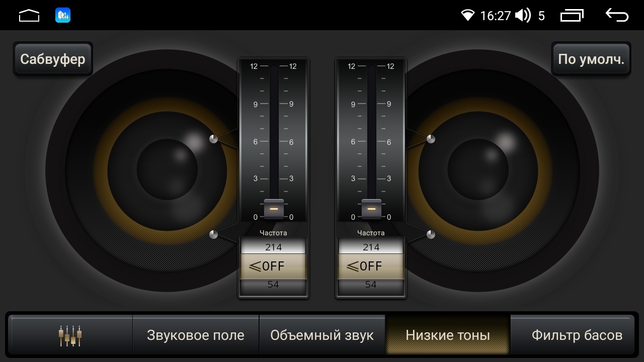Screen dimensions: 644x362
Task: Click the right bass level slider knob
Action: pos(371,209)
